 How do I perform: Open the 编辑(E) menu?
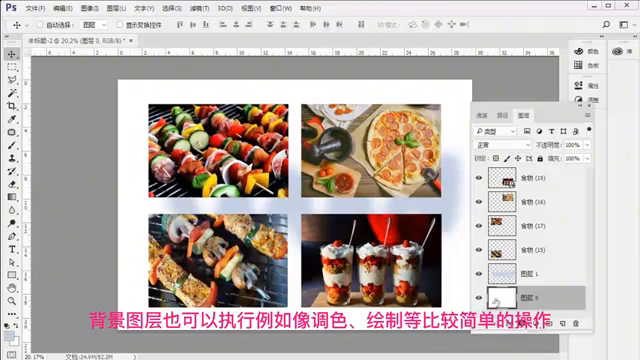pyautogui.click(x=62, y=9)
